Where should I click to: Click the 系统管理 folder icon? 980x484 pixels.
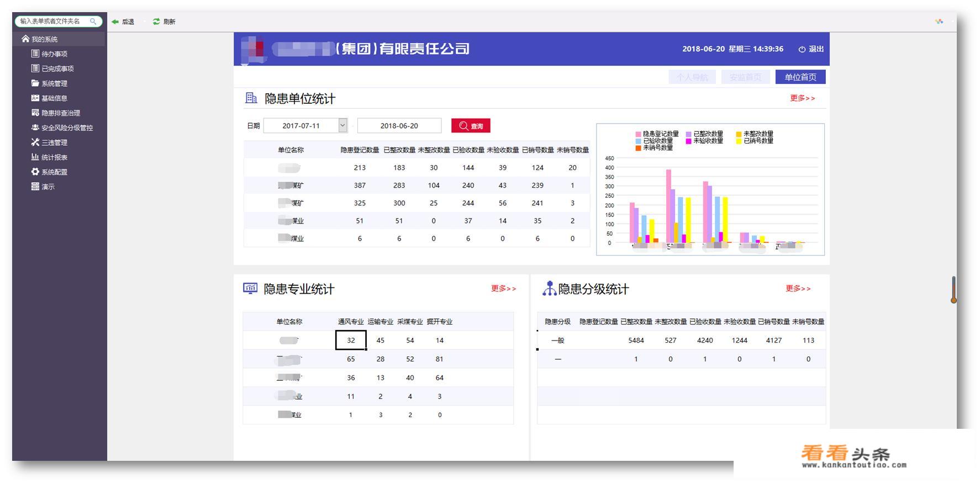(35, 83)
